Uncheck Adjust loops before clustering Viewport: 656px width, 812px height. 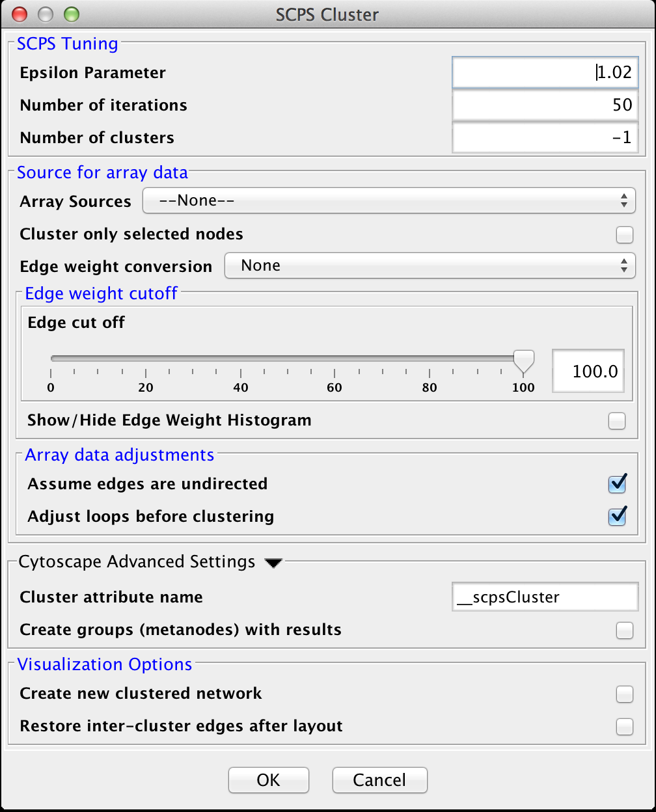click(x=616, y=517)
